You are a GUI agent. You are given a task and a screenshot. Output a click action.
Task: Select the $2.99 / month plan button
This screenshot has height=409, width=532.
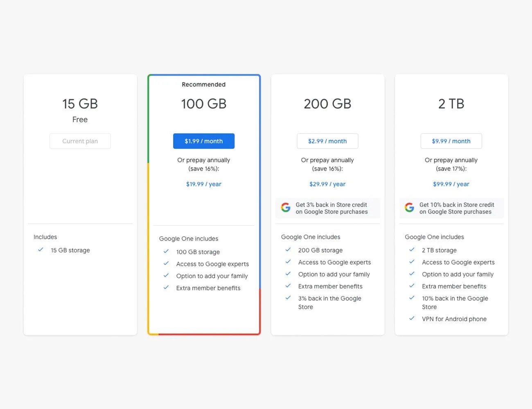tap(327, 141)
